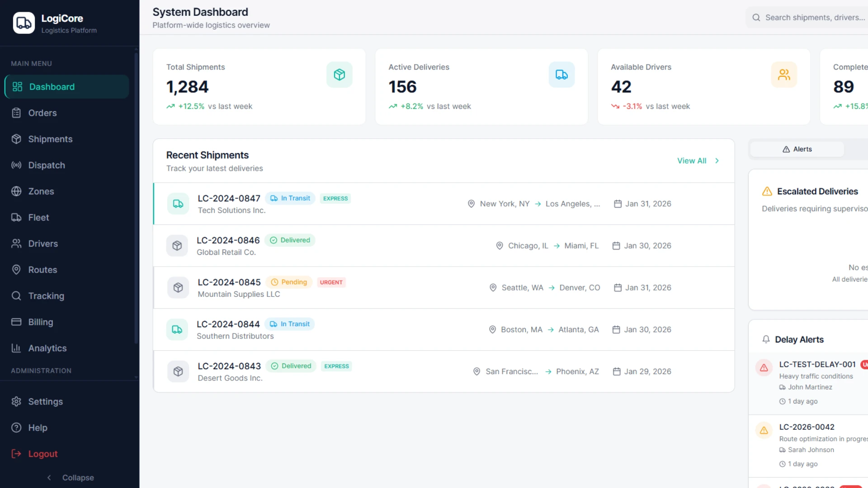
Task: Click the EXPRESS tag on LC-2024-0843
Action: click(x=337, y=366)
